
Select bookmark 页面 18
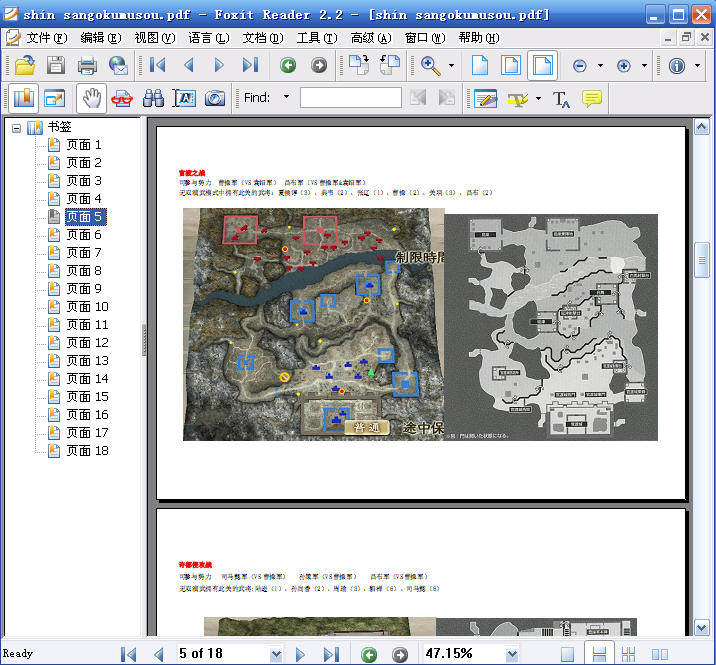coord(88,451)
